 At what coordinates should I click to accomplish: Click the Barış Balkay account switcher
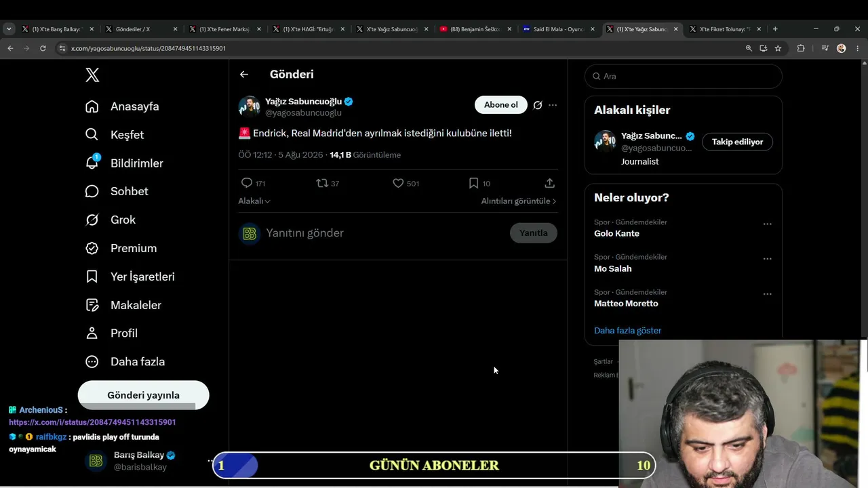point(151,461)
